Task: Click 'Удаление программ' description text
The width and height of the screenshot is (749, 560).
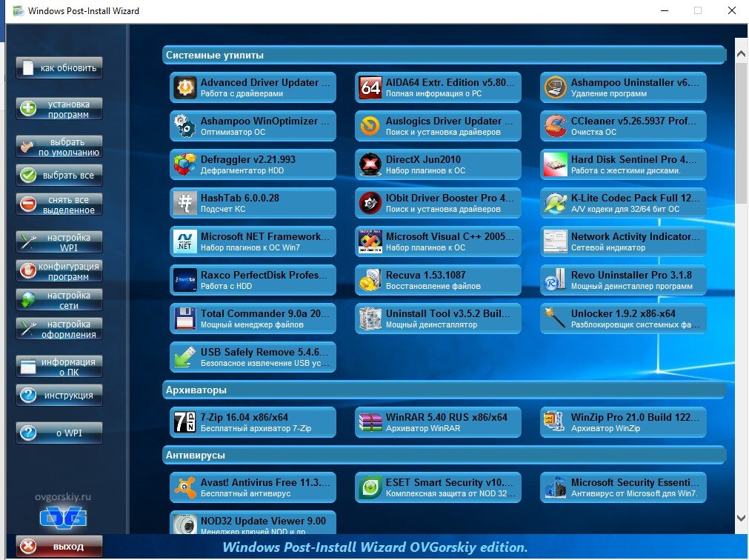Action: pyautogui.click(x=609, y=93)
